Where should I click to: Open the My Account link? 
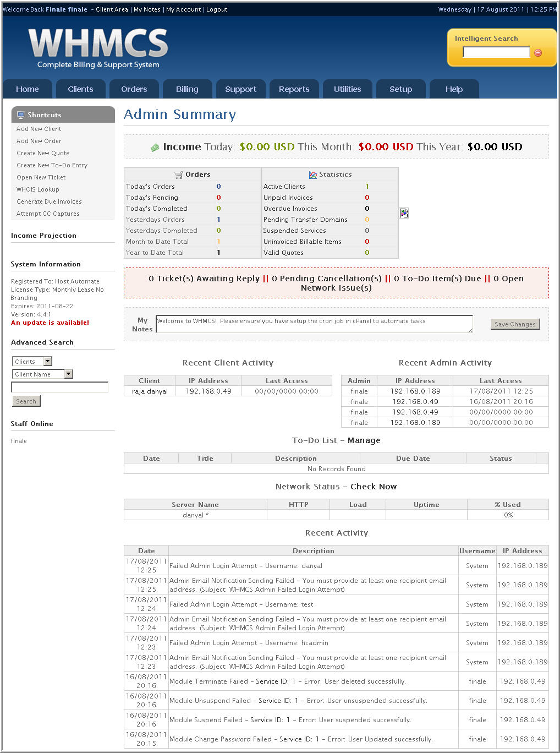point(183,9)
